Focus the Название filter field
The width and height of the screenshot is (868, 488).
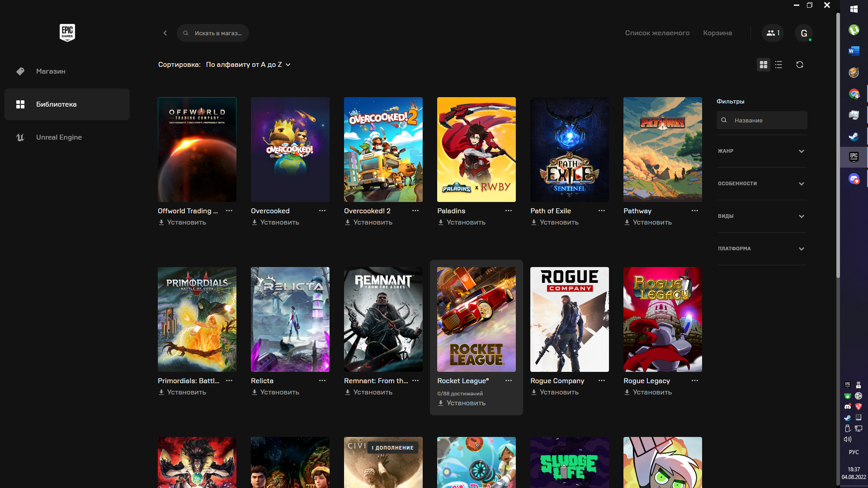coord(762,120)
